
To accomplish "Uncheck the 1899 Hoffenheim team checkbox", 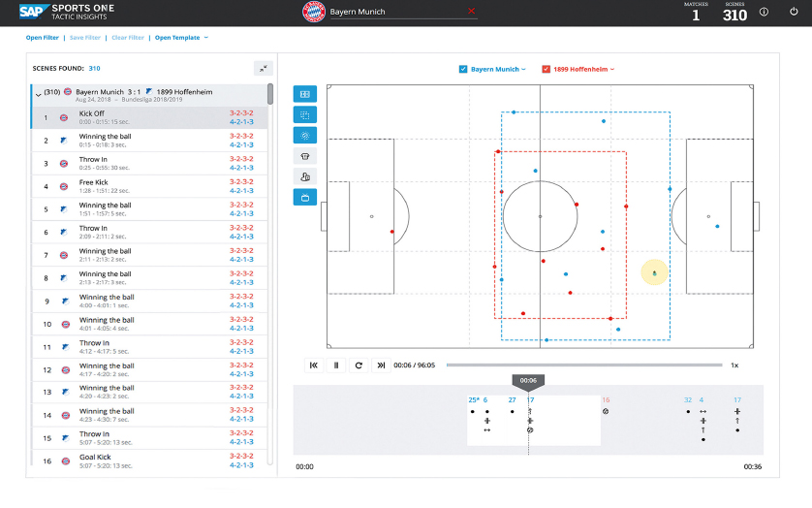I will tap(547, 69).
